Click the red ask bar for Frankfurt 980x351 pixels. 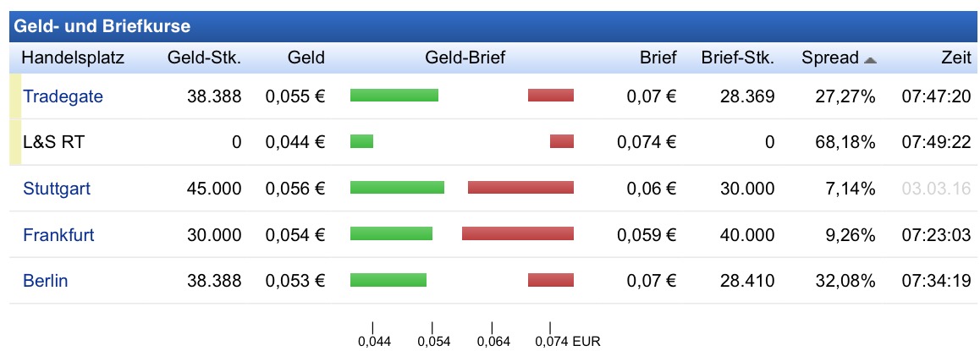coord(518,233)
